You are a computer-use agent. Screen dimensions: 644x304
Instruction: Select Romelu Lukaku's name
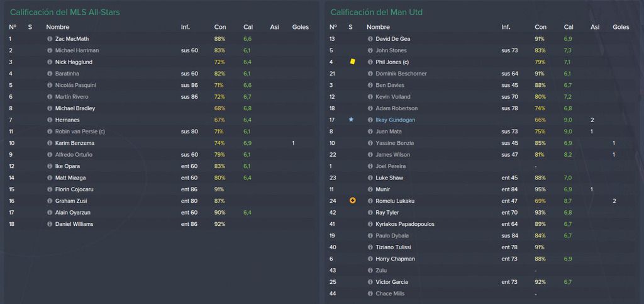[x=395, y=201]
